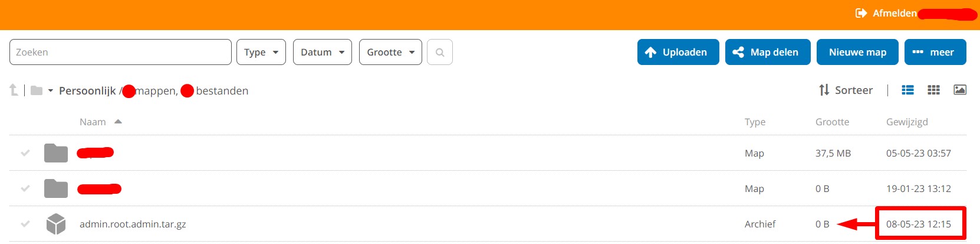This screenshot has height=244, width=980.
Task: Switch to list view icon
Action: pos(907,90)
